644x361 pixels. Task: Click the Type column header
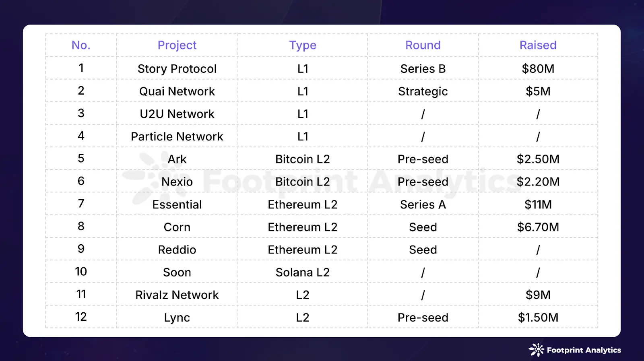pyautogui.click(x=303, y=45)
